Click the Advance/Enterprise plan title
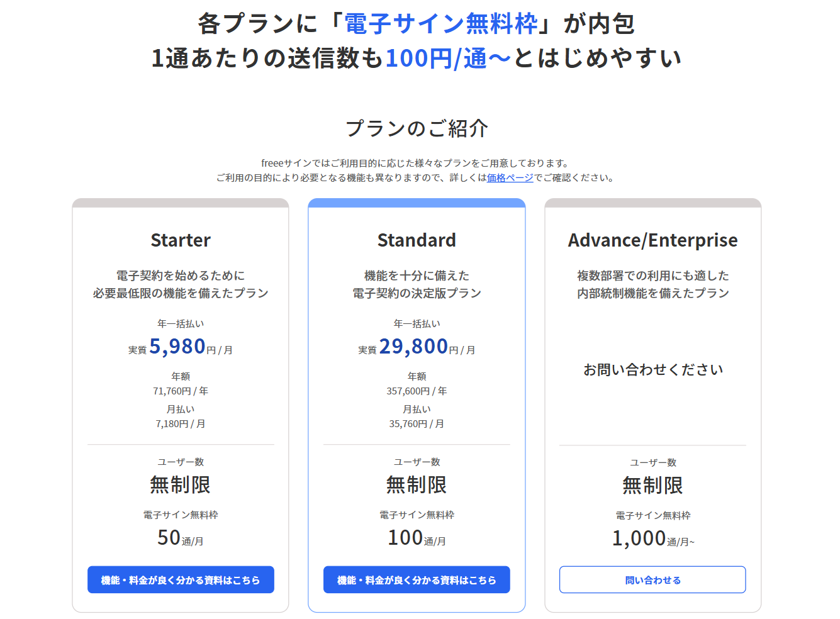 pyautogui.click(x=652, y=240)
